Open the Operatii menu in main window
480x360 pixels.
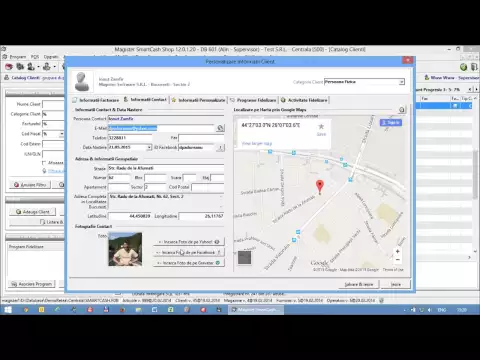point(51,57)
